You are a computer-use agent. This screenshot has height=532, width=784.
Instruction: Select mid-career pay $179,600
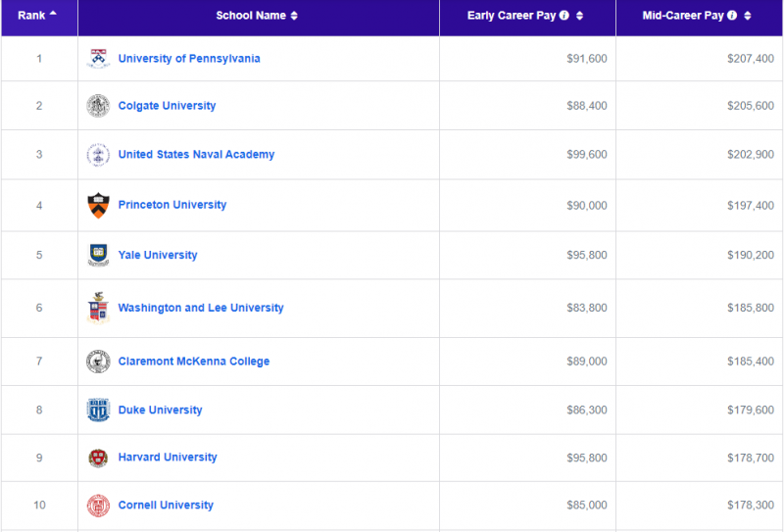pyautogui.click(x=751, y=410)
